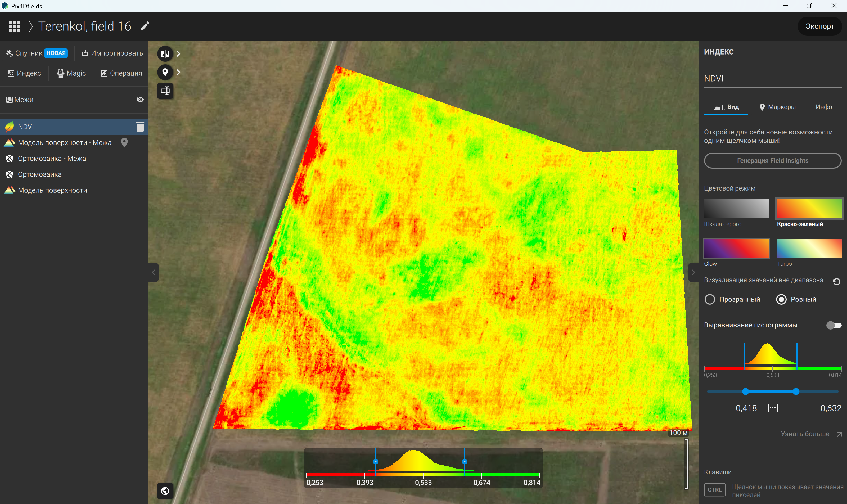Open the Операция tool
The width and height of the screenshot is (847, 504).
click(x=121, y=73)
